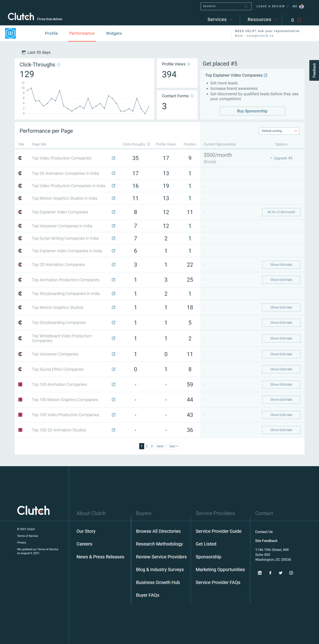Expand the Resources menu

[262, 20]
